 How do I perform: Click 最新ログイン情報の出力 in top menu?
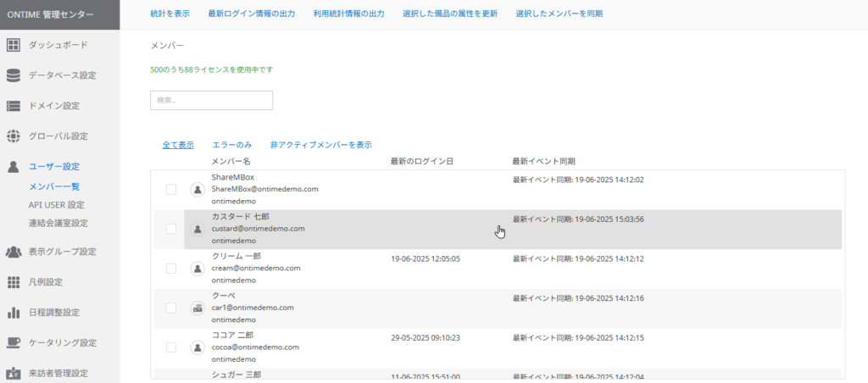point(252,14)
